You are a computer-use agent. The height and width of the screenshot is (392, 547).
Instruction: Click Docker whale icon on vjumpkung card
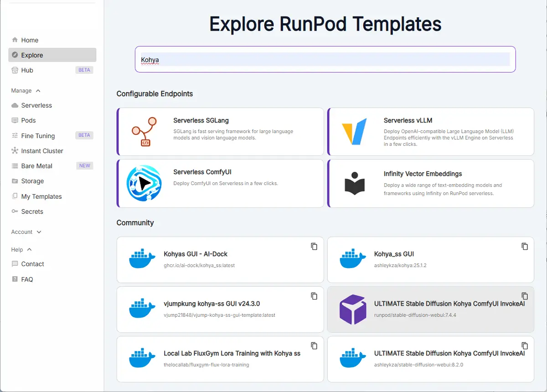pos(143,309)
